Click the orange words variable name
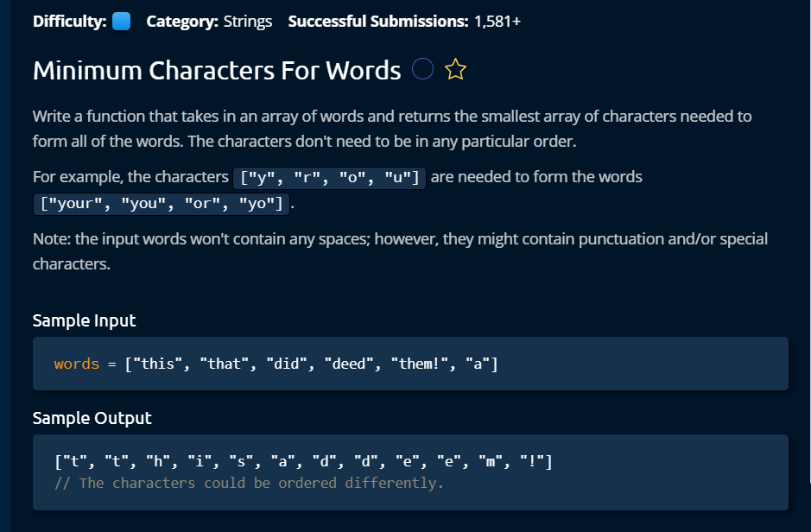 77,364
